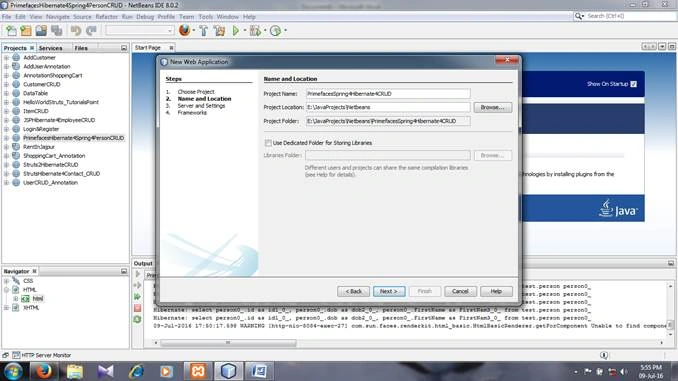This screenshot has width=678, height=381.
Task: Click the Build Project hammer icon
Action: coord(204,31)
